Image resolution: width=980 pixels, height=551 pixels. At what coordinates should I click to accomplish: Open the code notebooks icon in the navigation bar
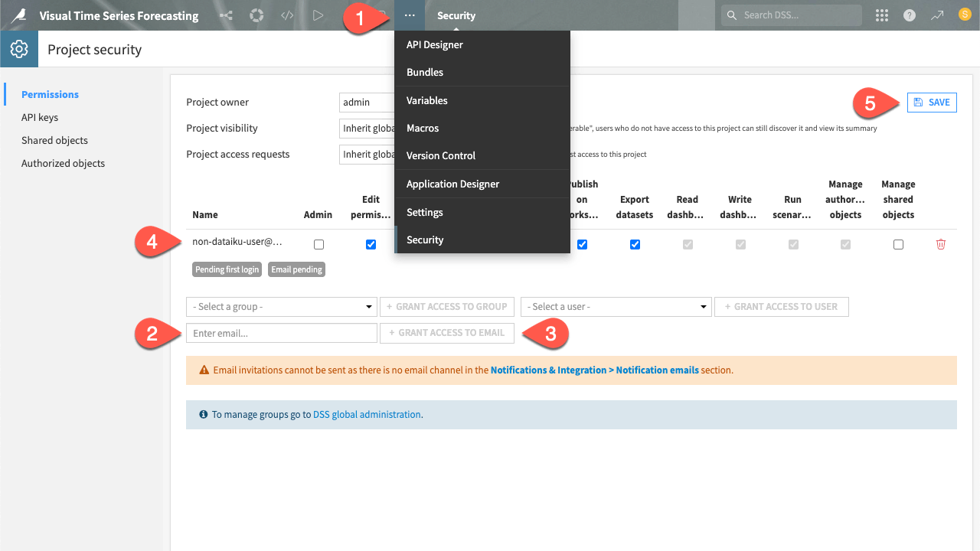[287, 15]
